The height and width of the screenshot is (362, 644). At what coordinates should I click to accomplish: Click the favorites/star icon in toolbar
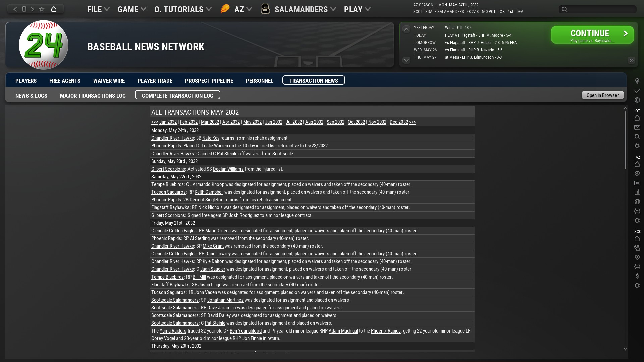point(42,9)
